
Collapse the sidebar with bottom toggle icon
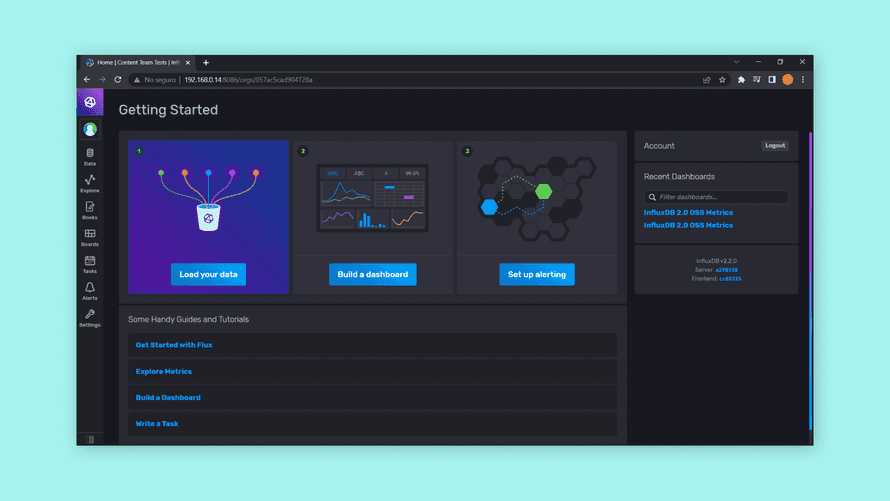(x=90, y=439)
